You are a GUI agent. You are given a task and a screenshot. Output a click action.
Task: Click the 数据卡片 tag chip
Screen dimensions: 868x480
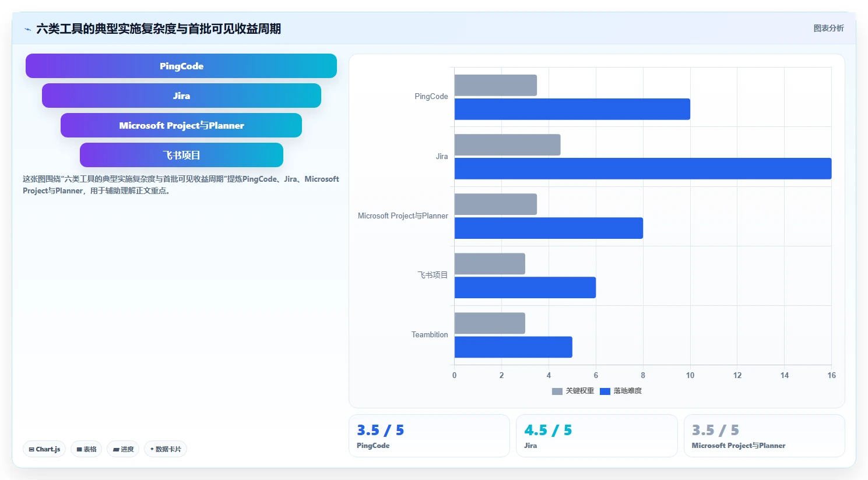166,449
